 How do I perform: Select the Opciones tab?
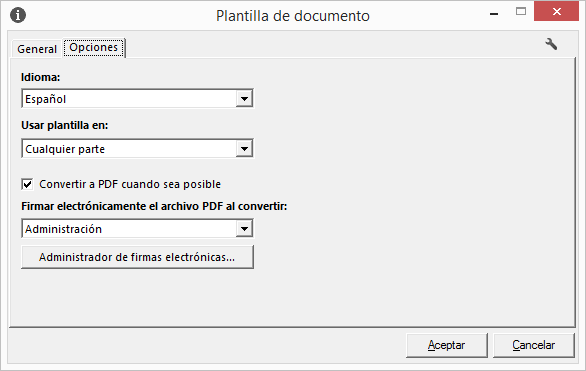93,47
